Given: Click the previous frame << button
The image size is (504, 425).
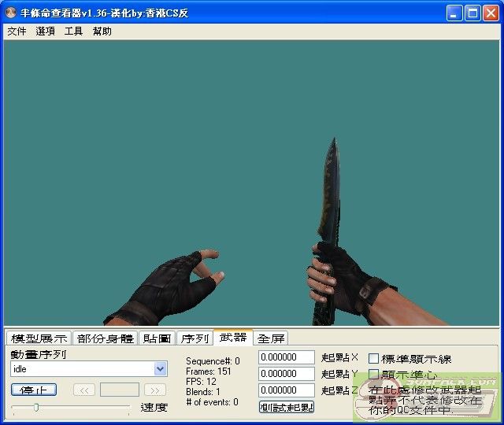Looking at the screenshot, I should tap(84, 390).
